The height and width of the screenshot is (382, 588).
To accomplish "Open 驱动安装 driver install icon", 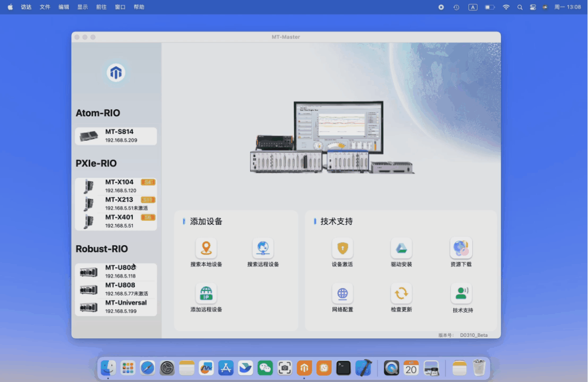I will 401,248.
